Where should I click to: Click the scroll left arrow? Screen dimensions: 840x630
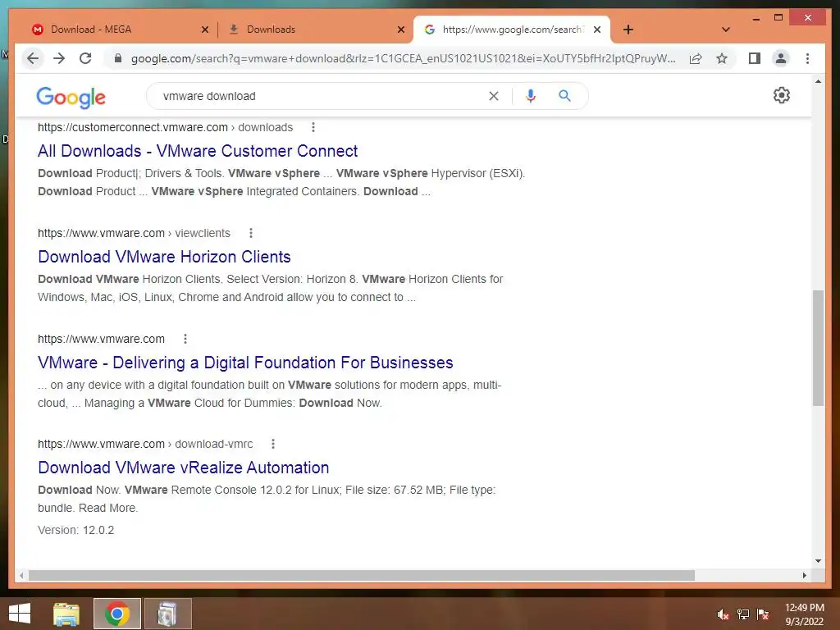click(21, 575)
